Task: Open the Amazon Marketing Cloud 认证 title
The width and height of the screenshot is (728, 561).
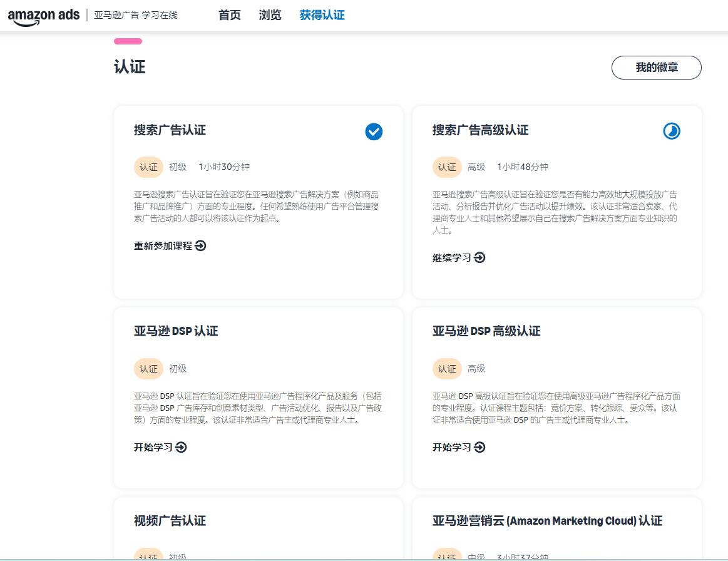Action: 547,520
